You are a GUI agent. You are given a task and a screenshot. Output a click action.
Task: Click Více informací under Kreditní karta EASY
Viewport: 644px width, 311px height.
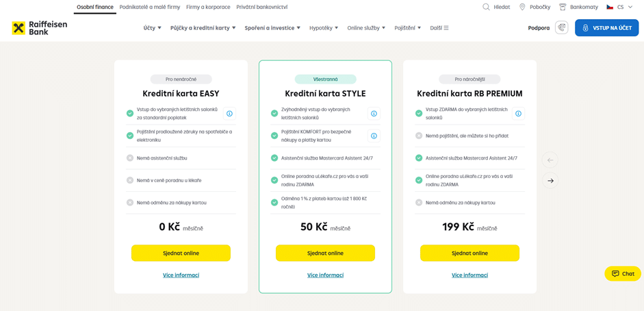[181, 275]
